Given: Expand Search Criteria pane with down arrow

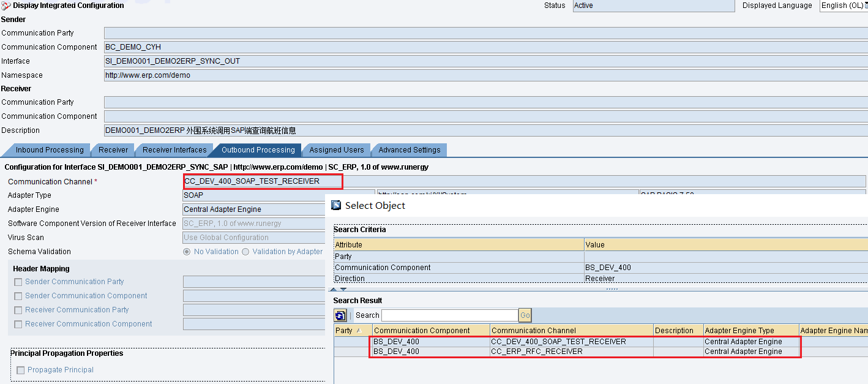Looking at the screenshot, I should tap(343, 289).
